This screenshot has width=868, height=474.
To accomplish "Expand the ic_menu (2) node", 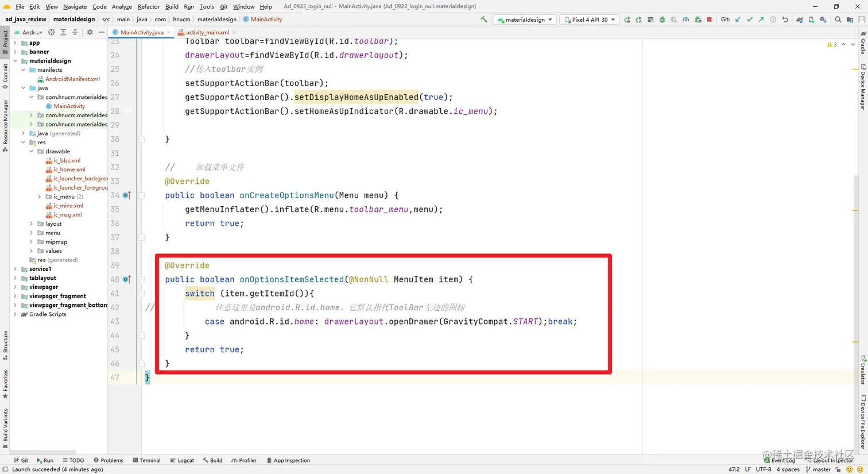I will (40, 196).
